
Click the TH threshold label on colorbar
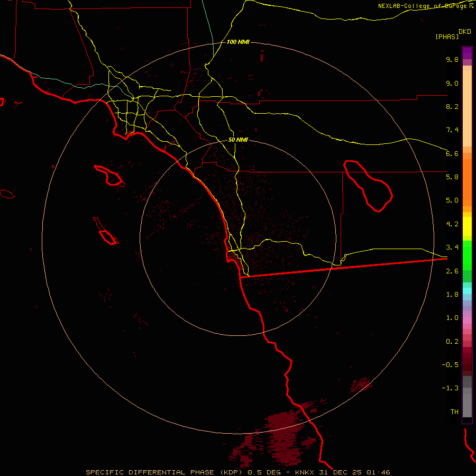[454, 412]
